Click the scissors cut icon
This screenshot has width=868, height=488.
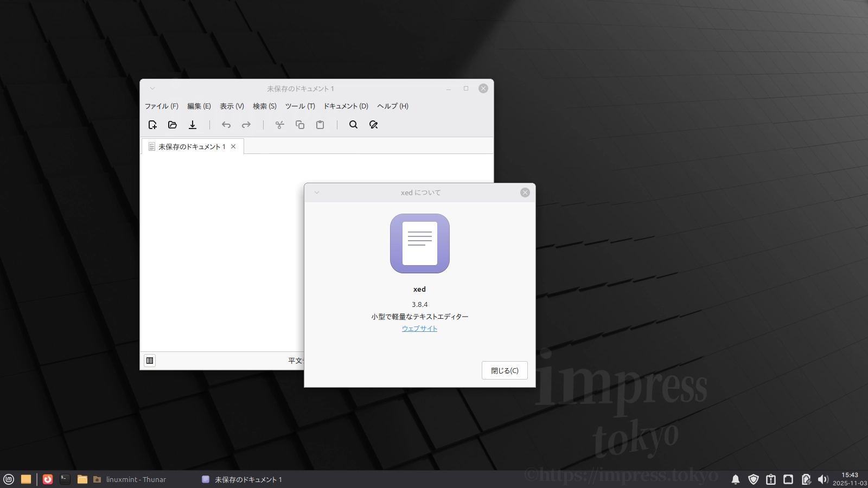point(280,125)
